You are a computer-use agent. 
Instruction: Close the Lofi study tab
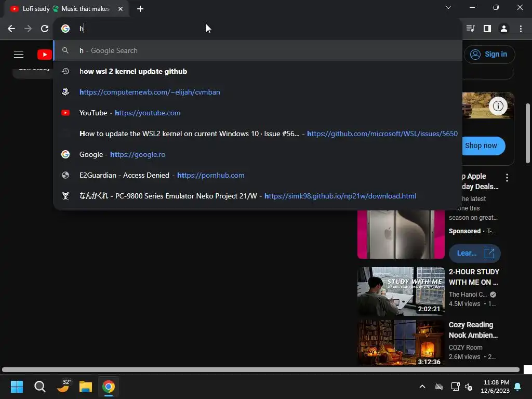[x=121, y=9]
